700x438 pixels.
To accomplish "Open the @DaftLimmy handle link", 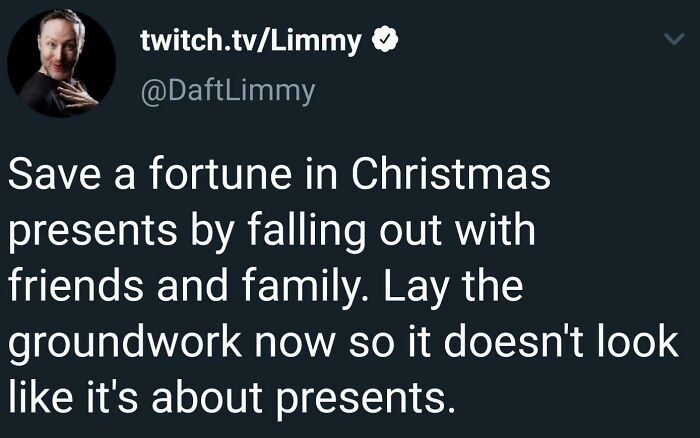I will (x=228, y=92).
